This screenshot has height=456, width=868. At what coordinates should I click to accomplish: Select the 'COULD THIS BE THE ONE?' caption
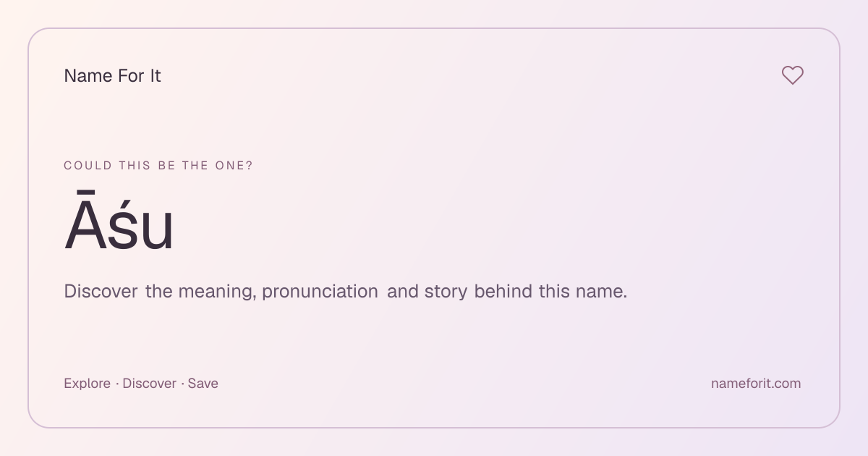tap(158, 166)
